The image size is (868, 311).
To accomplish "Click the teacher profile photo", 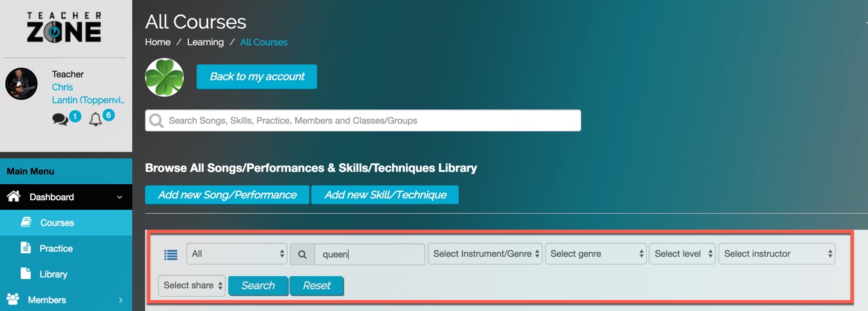I will tap(21, 84).
